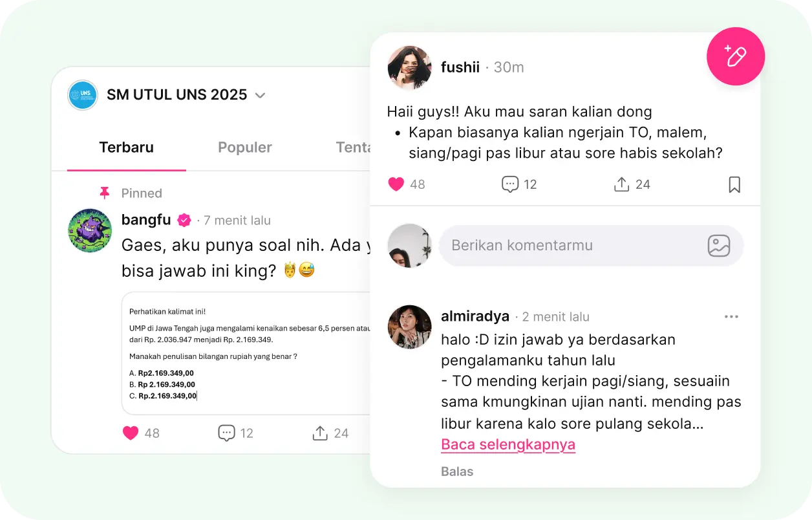Image resolution: width=812 pixels, height=520 pixels.
Task: Like fushii's post with the heart icon
Action: (396, 184)
